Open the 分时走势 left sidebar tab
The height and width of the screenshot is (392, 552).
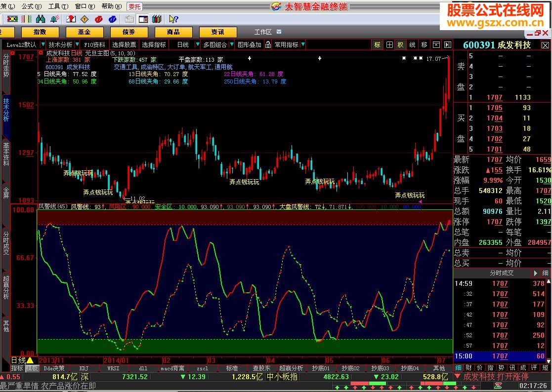point(6,65)
